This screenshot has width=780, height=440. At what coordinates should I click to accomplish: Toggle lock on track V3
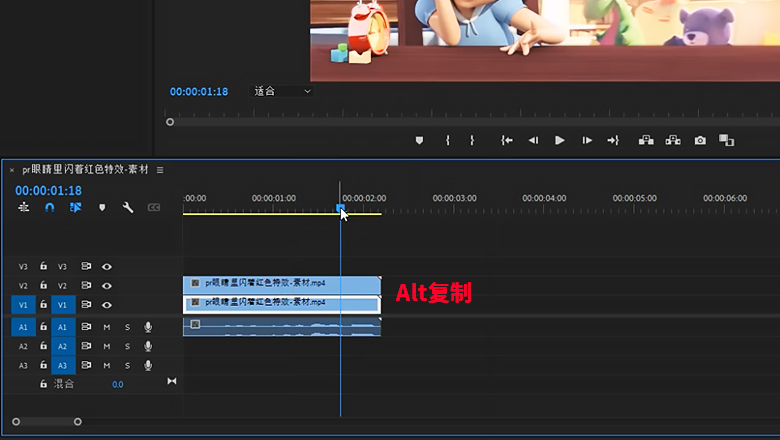click(x=44, y=266)
